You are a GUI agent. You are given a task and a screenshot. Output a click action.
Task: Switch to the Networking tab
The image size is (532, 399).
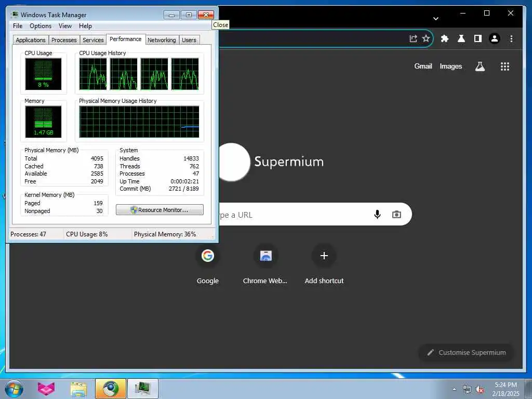(162, 40)
